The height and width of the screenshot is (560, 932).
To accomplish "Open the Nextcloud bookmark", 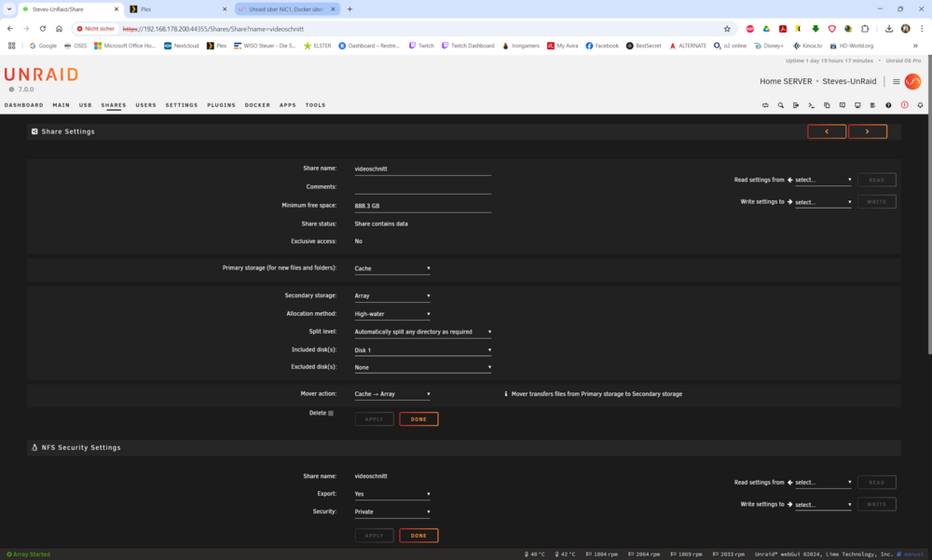I will coord(182,46).
